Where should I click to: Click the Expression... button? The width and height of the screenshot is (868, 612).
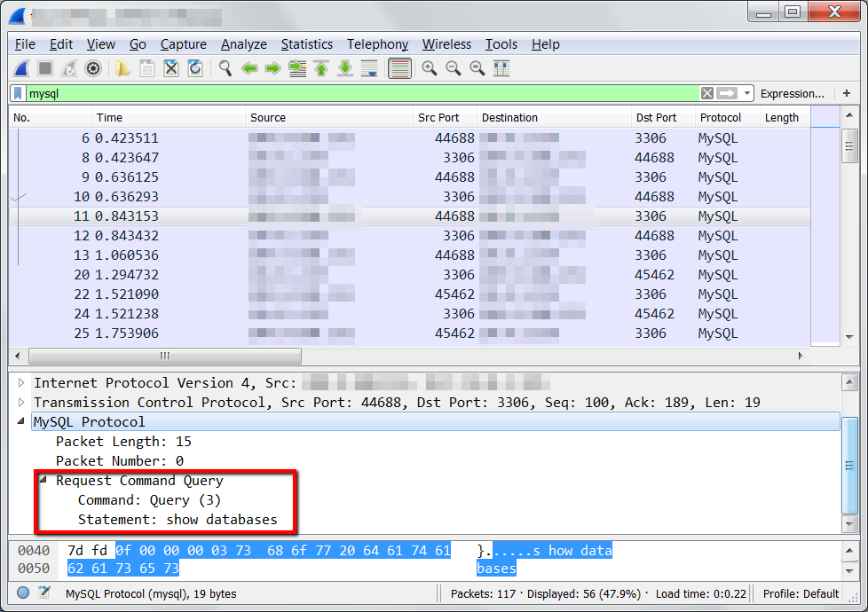coord(793,93)
